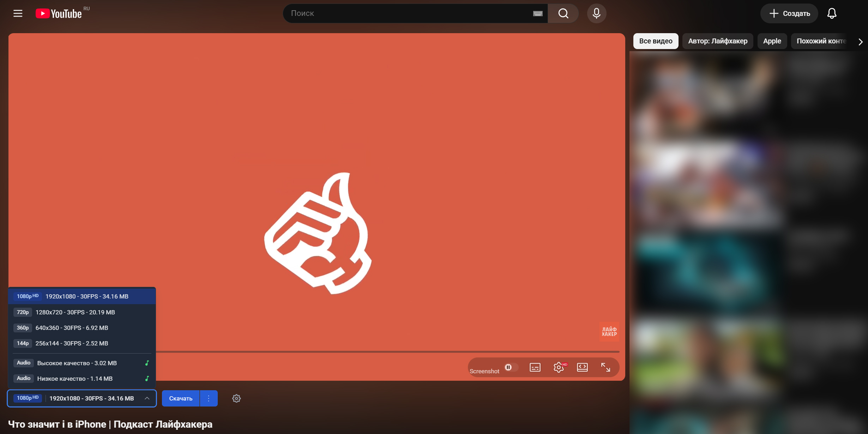Select 720p 1280x720 20.19 MB option
Viewport: 868px width, 434px height.
click(82, 312)
